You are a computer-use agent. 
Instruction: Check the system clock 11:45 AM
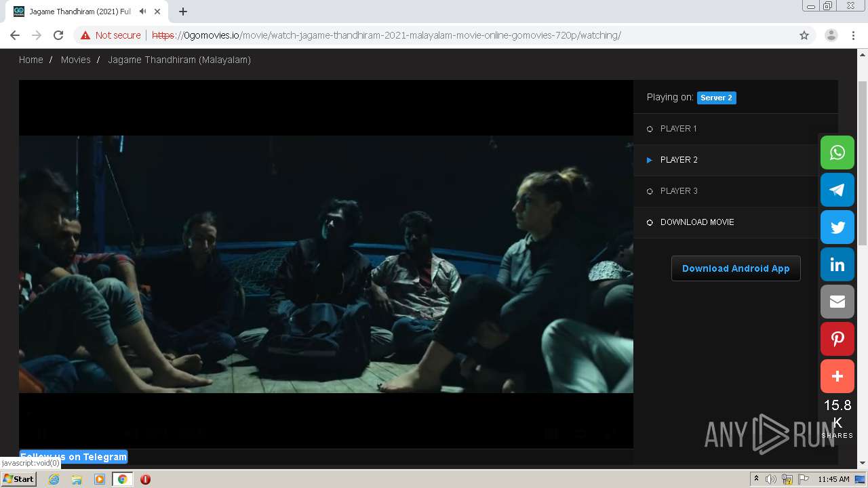pyautogui.click(x=833, y=479)
